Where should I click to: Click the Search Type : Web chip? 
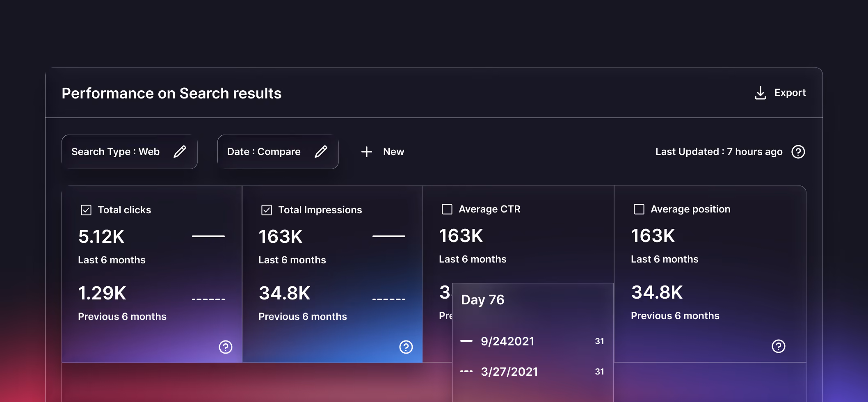point(130,152)
